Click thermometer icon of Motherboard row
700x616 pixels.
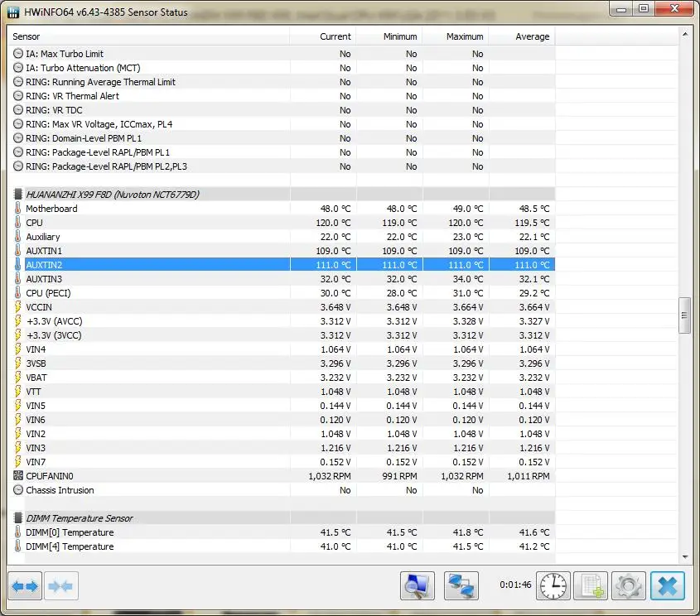pyautogui.click(x=18, y=209)
